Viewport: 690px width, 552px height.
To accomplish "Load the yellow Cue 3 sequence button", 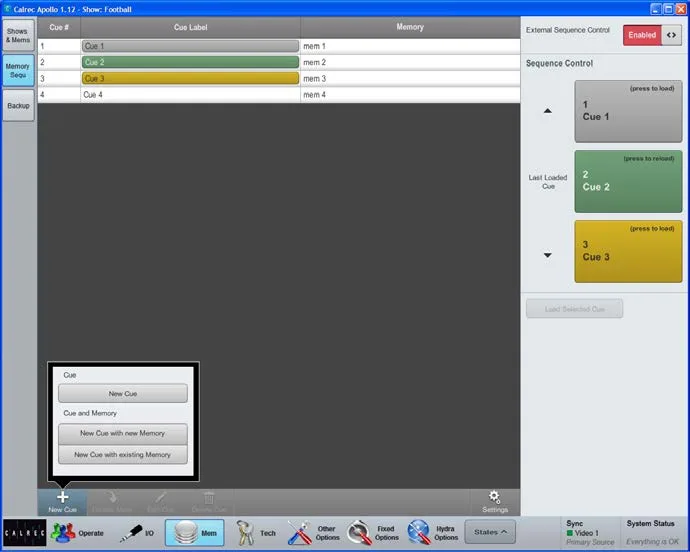I will 628,251.
